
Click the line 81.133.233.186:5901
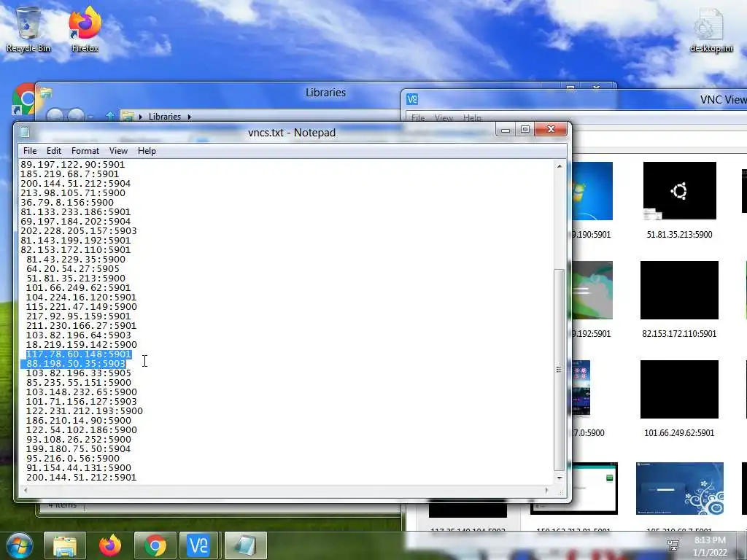tap(75, 212)
